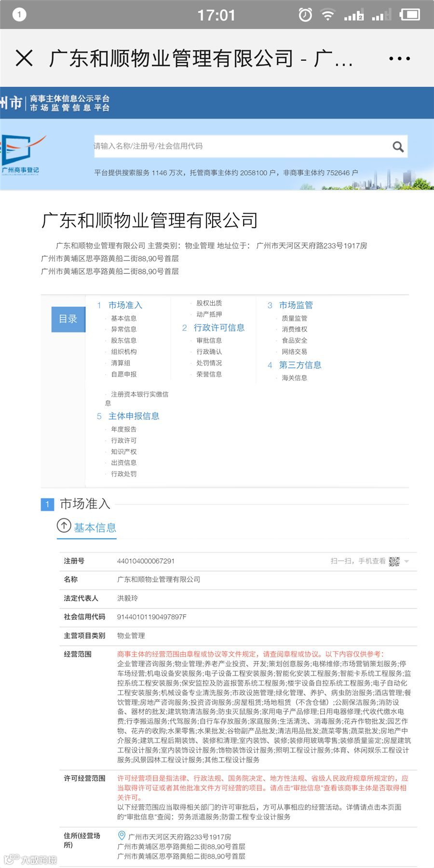This screenshot has height=868, width=434.
Task: Open the 审批信息 directory entry
Action: point(209,340)
